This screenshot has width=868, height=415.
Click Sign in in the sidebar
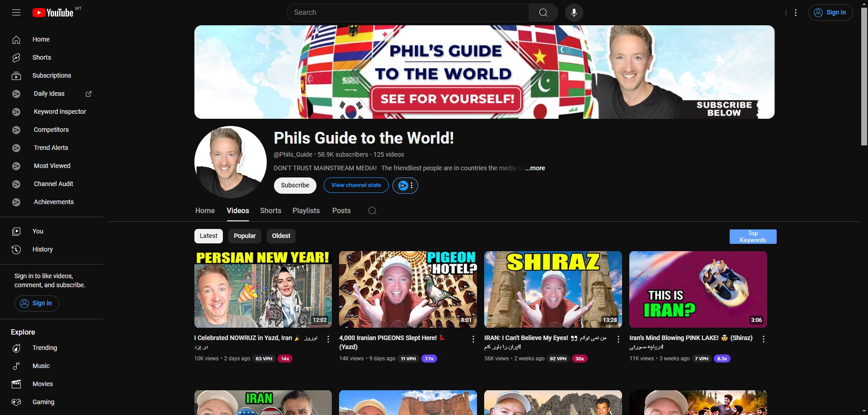coord(37,303)
